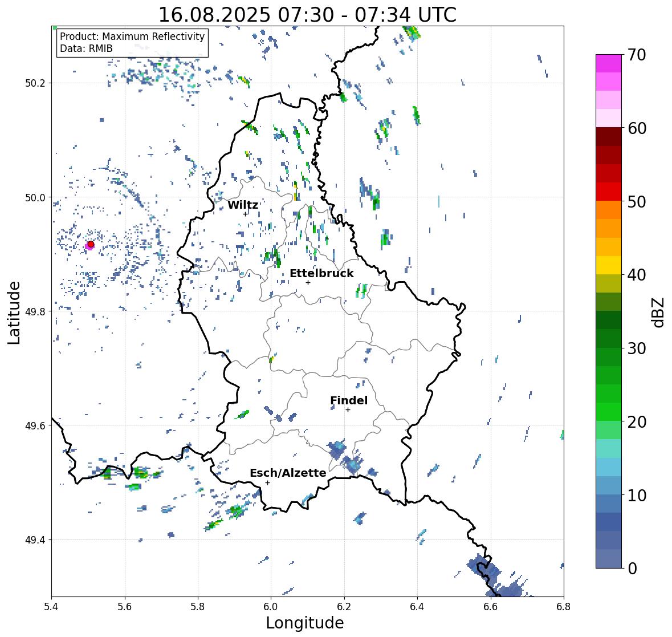Click the 'Product: Maximum Reflectivity' legend line

(x=132, y=36)
